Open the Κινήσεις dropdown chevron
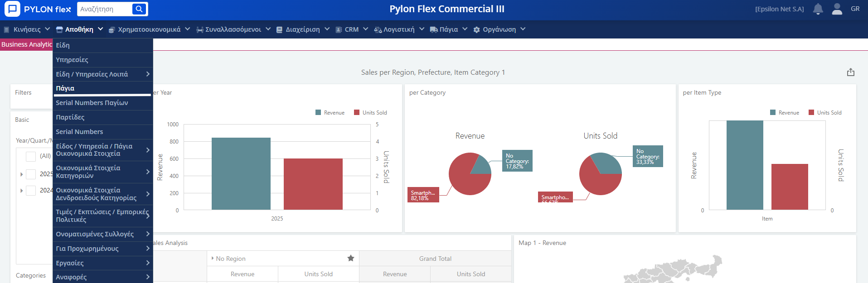 (x=47, y=29)
